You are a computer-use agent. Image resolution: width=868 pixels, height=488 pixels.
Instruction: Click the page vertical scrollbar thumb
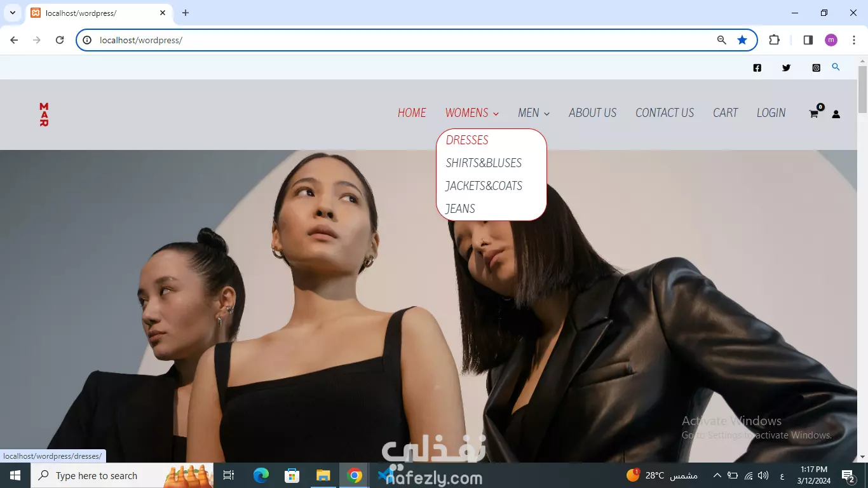(862, 88)
